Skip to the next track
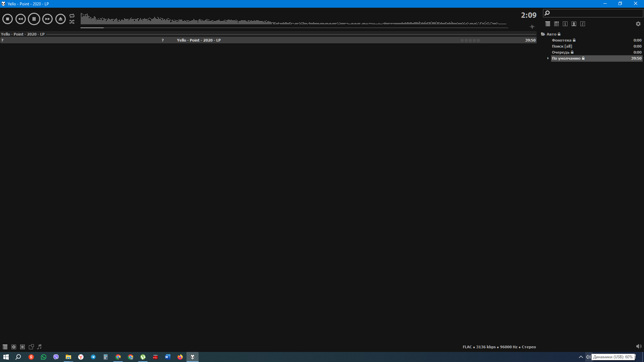This screenshot has height=362, width=644. point(47,19)
